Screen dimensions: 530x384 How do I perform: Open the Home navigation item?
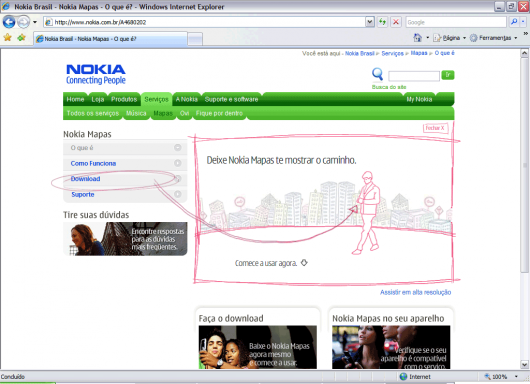pyautogui.click(x=75, y=99)
